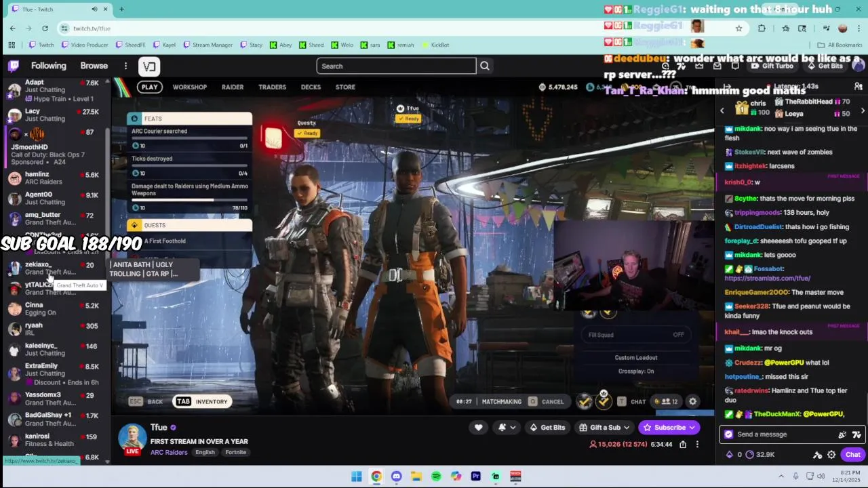Open a new browser tab
The width and height of the screenshot is (868, 488).
point(121,9)
